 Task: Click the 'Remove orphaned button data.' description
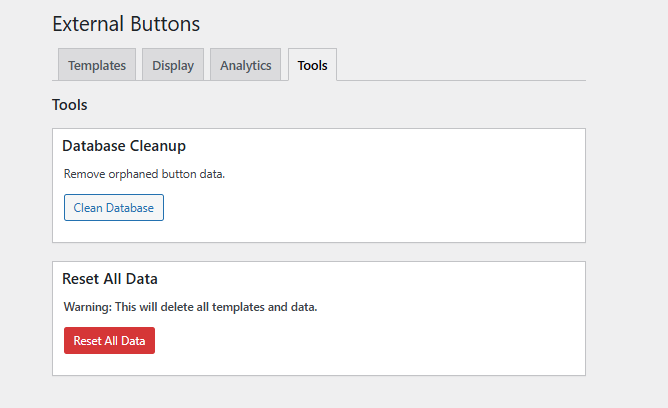[144, 174]
